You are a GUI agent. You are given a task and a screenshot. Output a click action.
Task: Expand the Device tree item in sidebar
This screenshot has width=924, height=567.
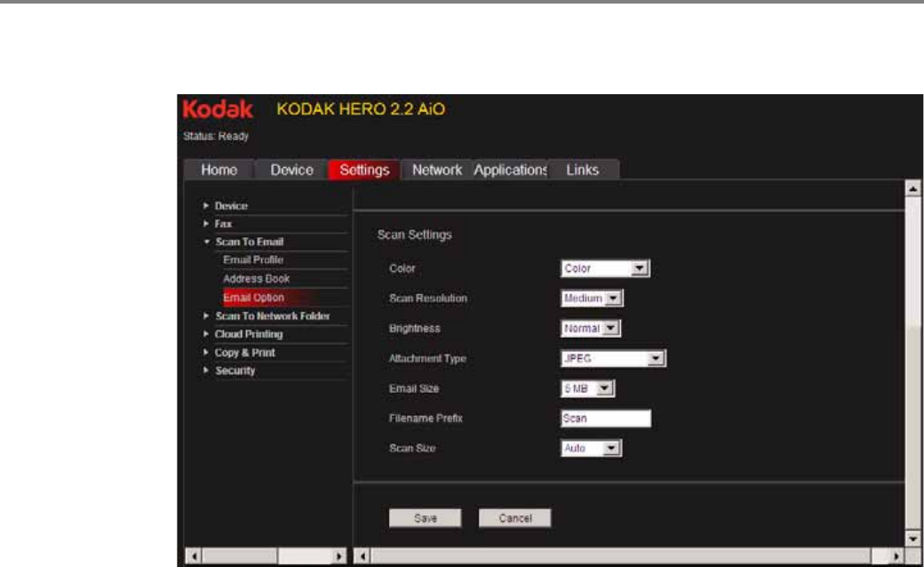tap(231, 205)
